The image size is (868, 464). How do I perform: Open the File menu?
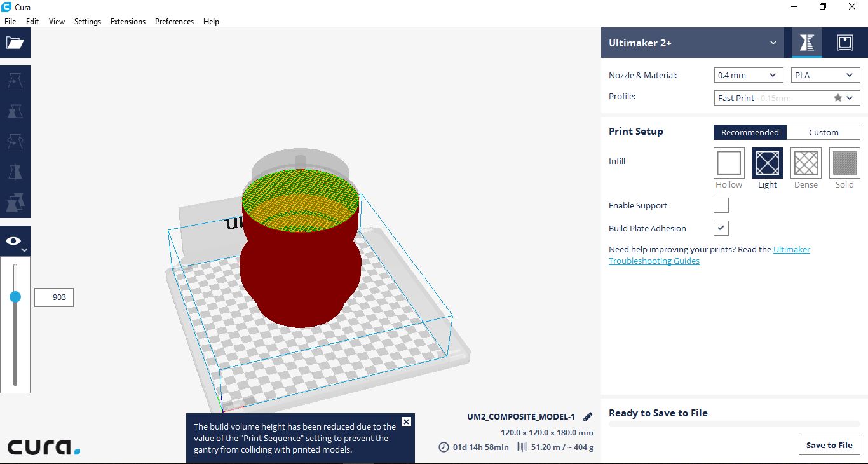point(10,21)
